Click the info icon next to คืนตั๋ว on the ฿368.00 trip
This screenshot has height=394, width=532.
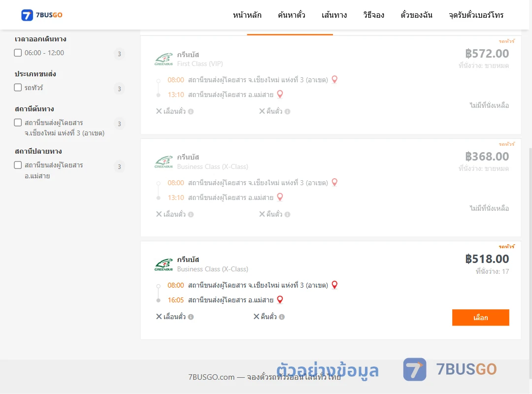point(287,214)
